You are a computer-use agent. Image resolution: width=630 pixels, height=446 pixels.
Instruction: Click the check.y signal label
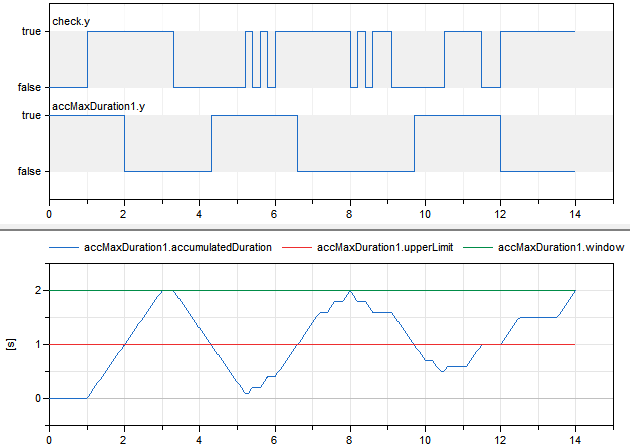pos(69,21)
